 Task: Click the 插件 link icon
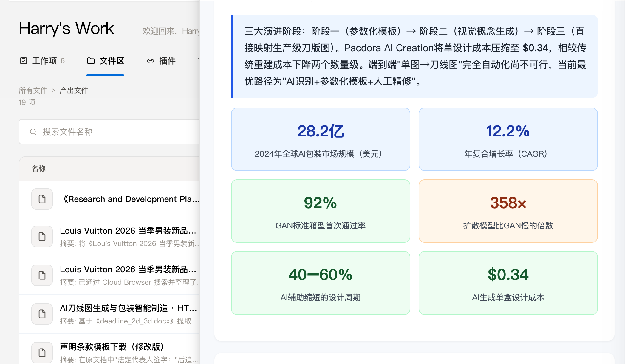(151, 61)
